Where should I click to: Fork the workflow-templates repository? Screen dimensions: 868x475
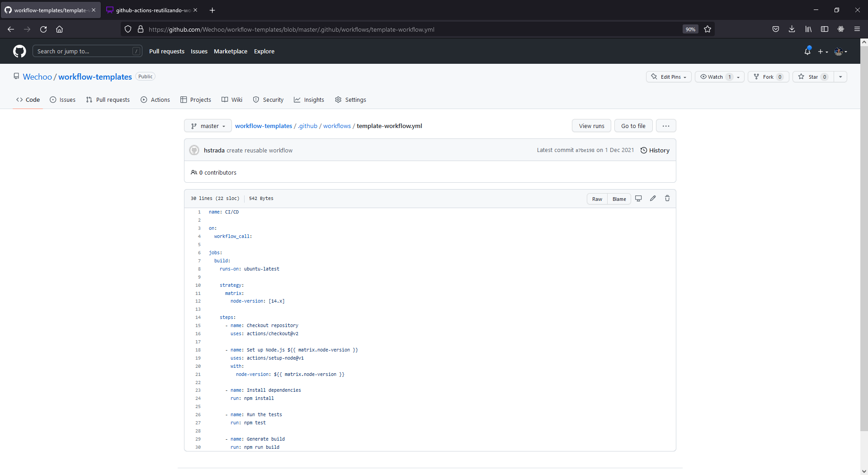768,77
